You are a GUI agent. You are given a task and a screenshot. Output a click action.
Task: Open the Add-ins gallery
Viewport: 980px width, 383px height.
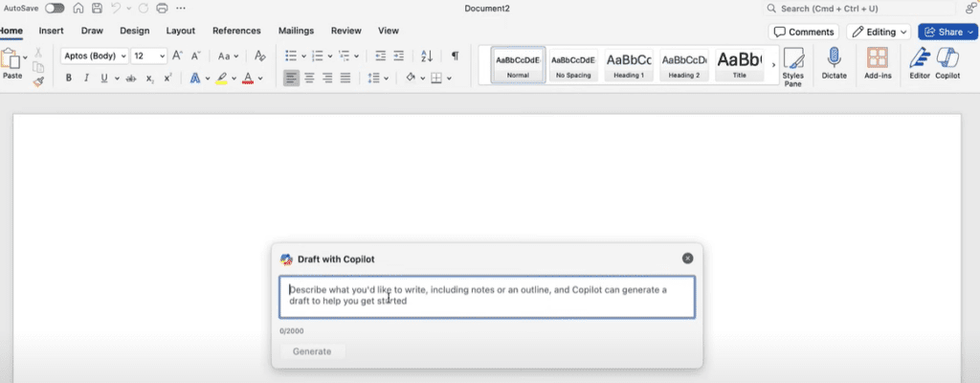point(877,62)
